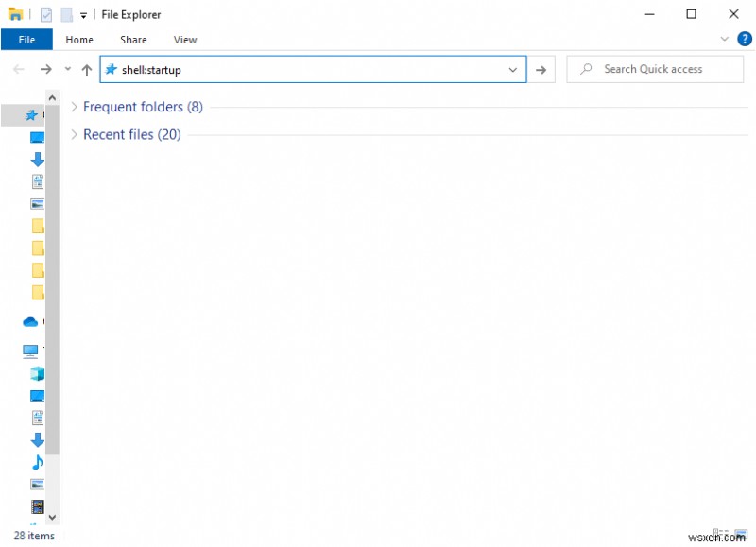Image resolution: width=756 pixels, height=547 pixels.
Task: Open Customize Quick Access Toolbar dropdown
Action: click(x=83, y=15)
